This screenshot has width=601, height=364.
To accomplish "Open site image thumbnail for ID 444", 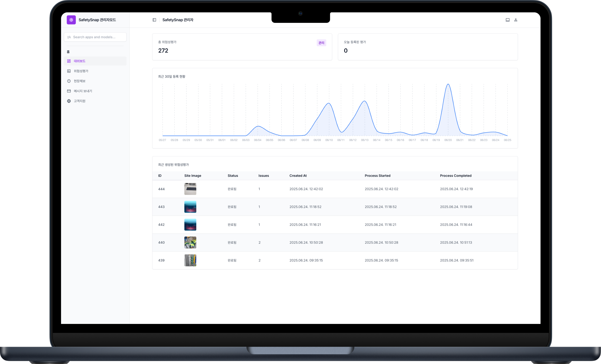I will pyautogui.click(x=190, y=189).
